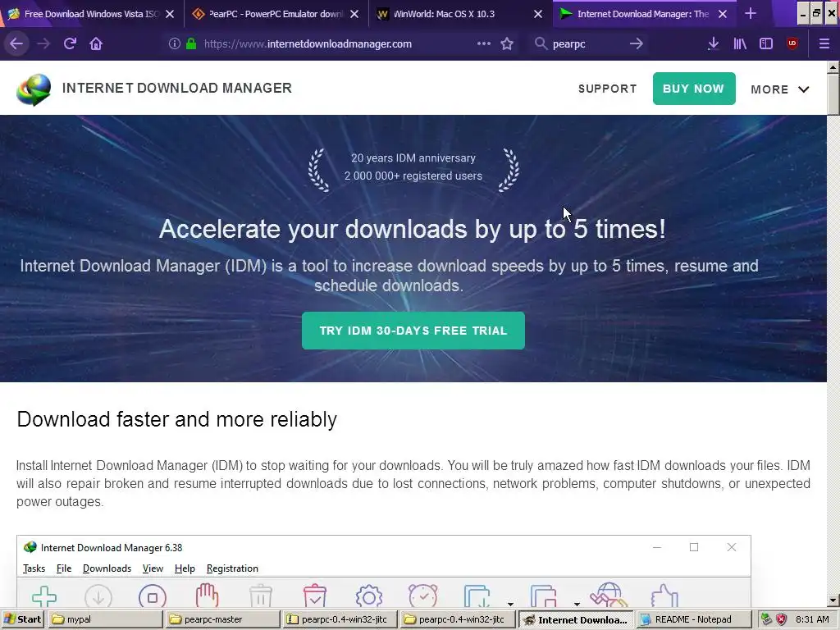Expand the MORE dropdown menu
The height and width of the screenshot is (630, 840).
point(779,89)
